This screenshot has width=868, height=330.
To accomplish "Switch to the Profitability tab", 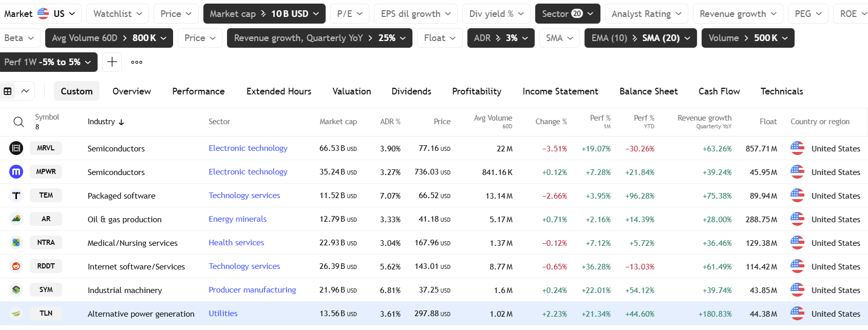I will (x=477, y=91).
